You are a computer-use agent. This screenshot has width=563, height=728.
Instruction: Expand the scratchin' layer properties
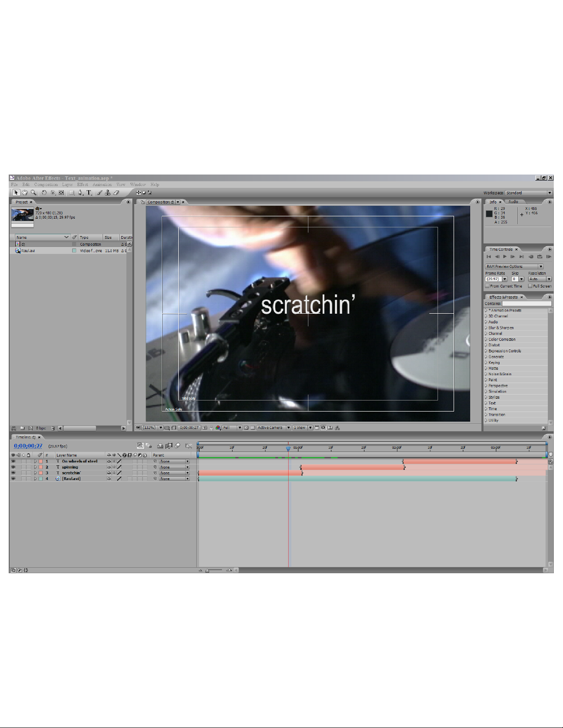pyautogui.click(x=35, y=473)
